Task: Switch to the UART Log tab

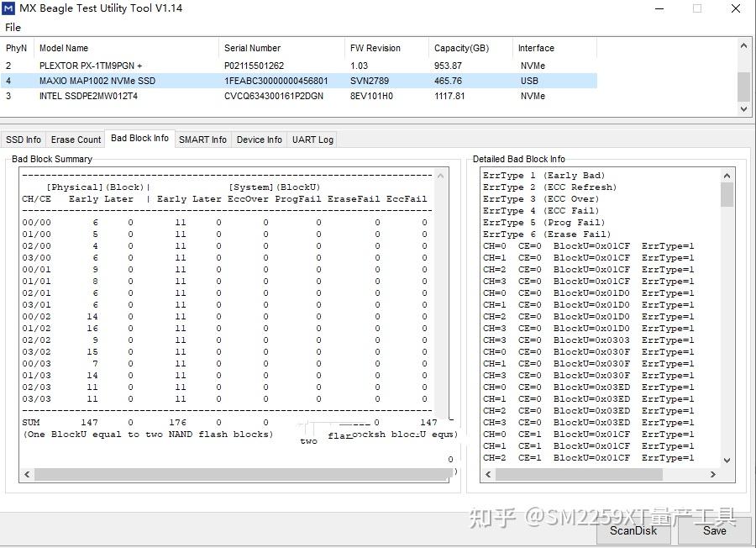Action: [x=312, y=140]
